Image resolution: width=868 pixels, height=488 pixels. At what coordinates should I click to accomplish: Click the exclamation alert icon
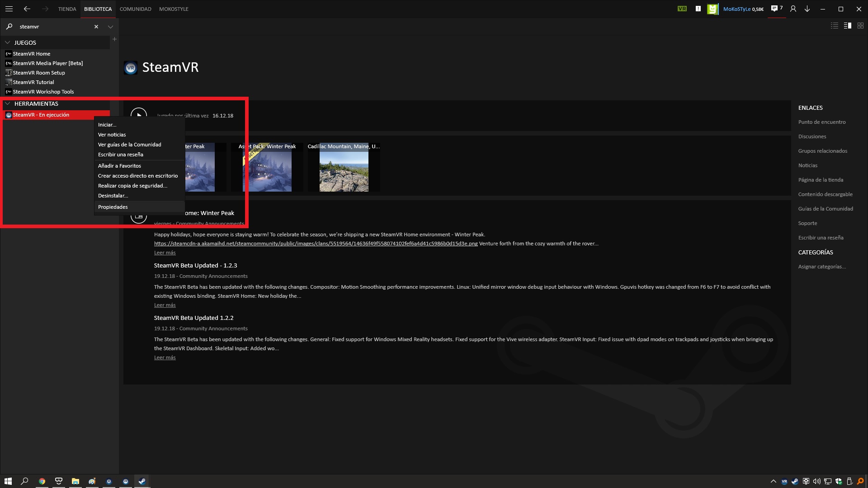pyautogui.click(x=698, y=9)
